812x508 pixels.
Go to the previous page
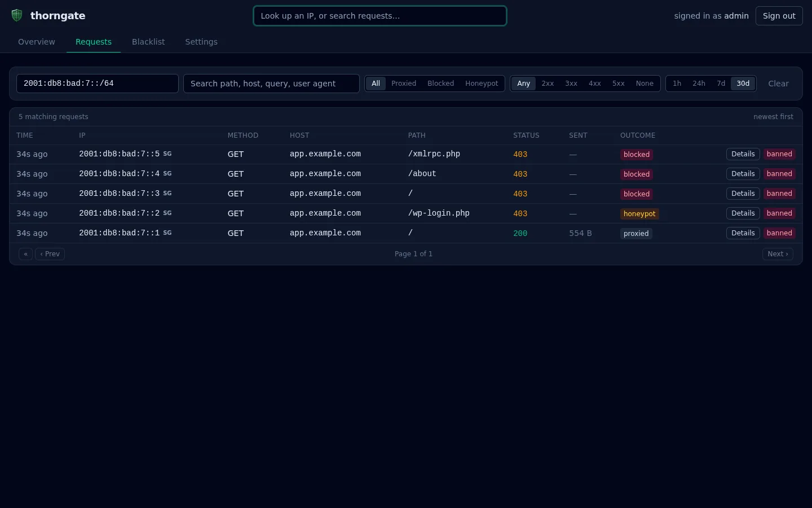50,254
